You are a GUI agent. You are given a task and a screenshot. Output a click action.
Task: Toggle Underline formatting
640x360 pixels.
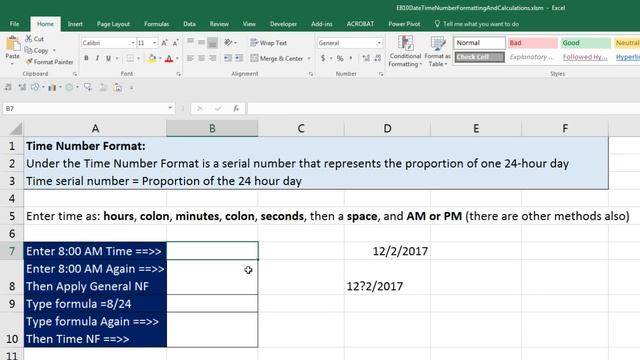[x=109, y=58]
